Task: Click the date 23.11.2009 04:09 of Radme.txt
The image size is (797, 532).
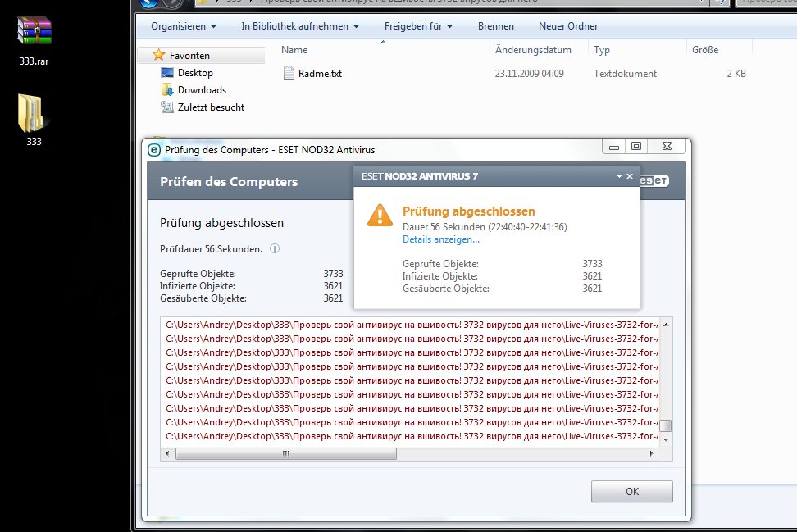Action: pyautogui.click(x=529, y=74)
